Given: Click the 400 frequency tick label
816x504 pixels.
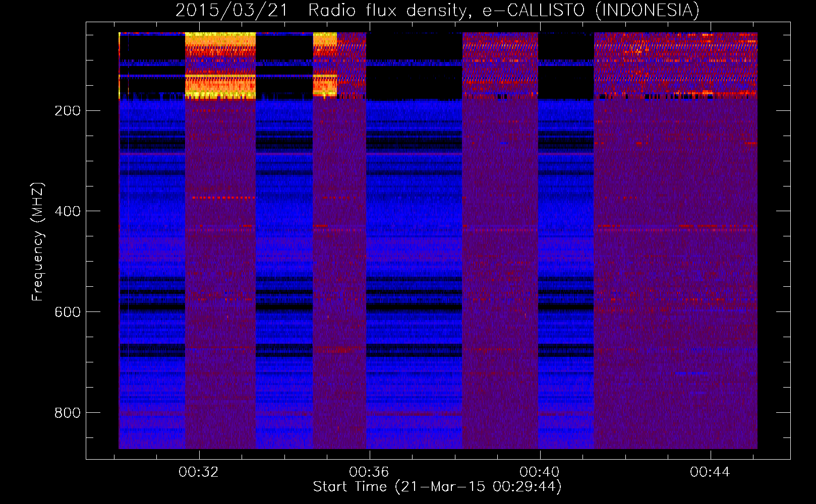Looking at the screenshot, I should tap(68, 211).
